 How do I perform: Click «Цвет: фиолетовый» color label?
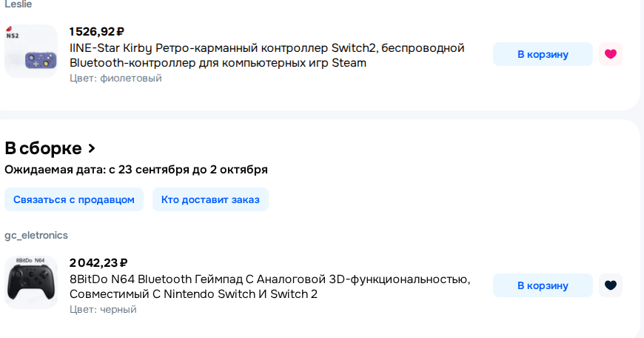click(x=115, y=78)
